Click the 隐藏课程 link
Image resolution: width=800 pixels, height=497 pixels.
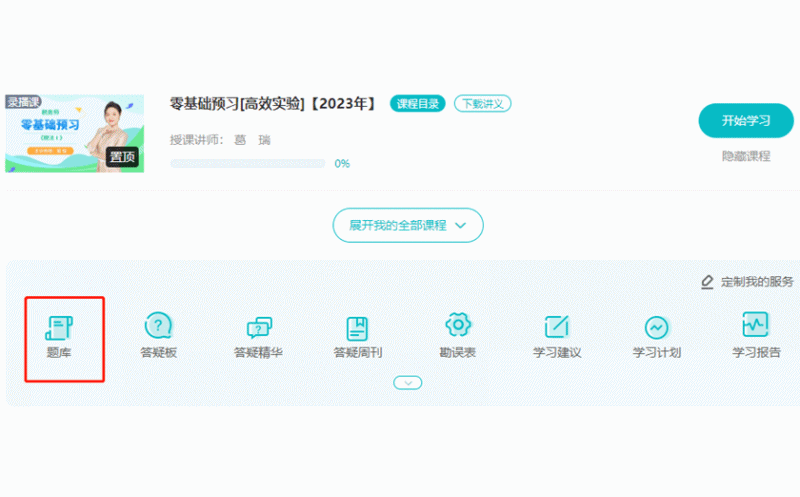pyautogui.click(x=746, y=156)
